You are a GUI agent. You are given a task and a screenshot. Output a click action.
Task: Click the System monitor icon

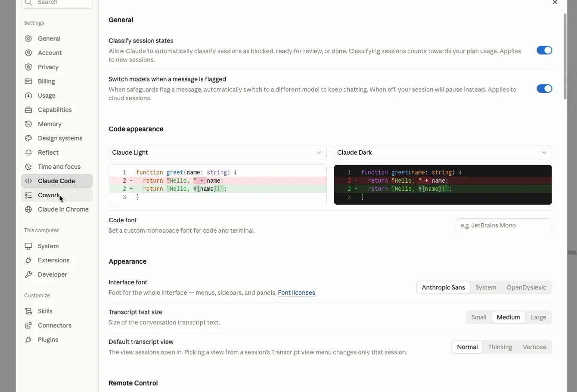pos(28,246)
